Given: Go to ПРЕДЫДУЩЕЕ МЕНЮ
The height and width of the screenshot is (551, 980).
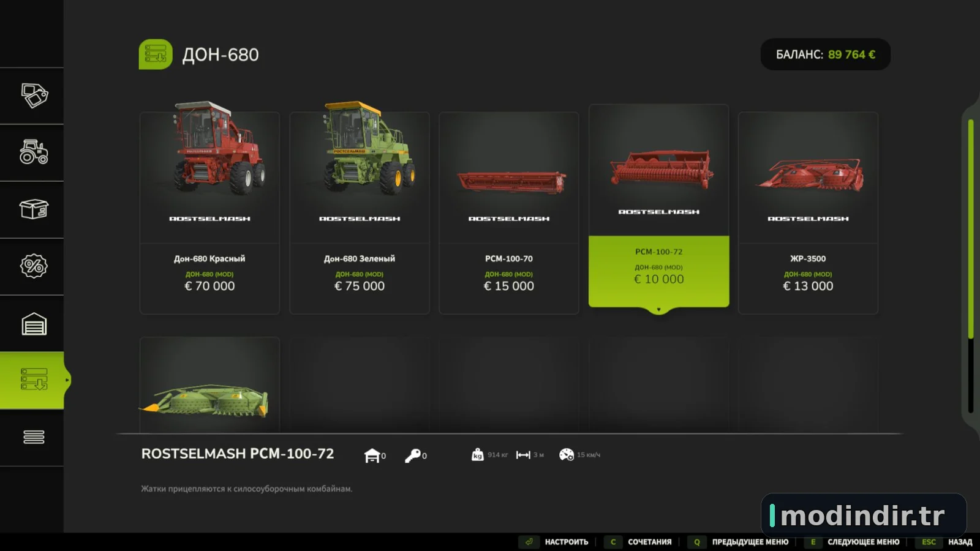Looking at the screenshot, I should [750, 542].
